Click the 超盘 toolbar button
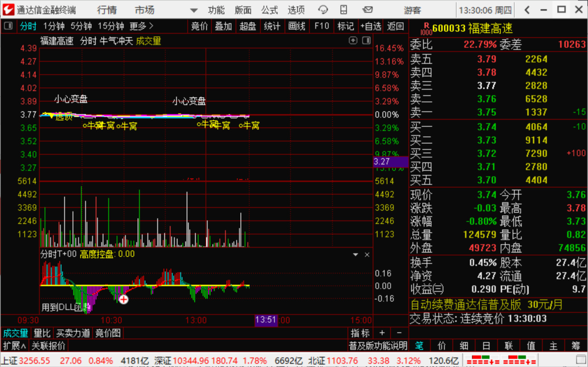 pos(248,26)
